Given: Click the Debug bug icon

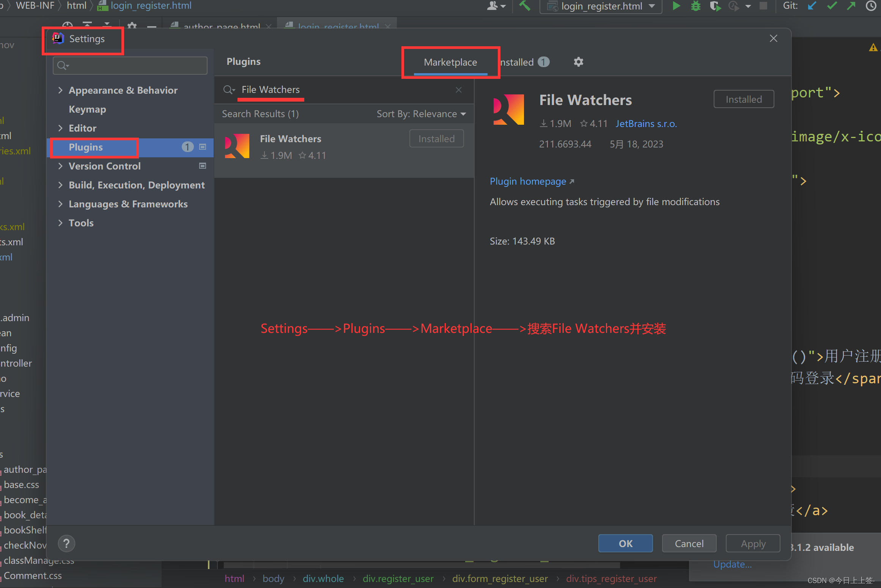Looking at the screenshot, I should pos(696,6).
